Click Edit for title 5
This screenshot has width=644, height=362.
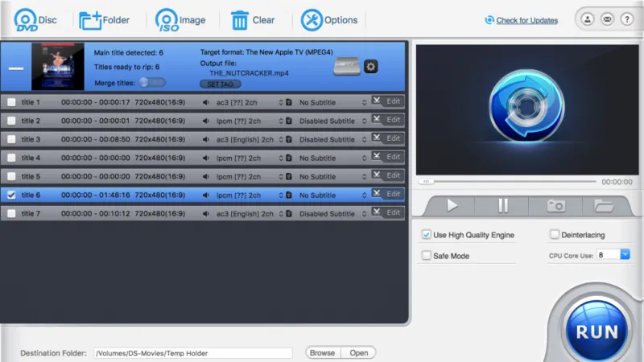393,175
